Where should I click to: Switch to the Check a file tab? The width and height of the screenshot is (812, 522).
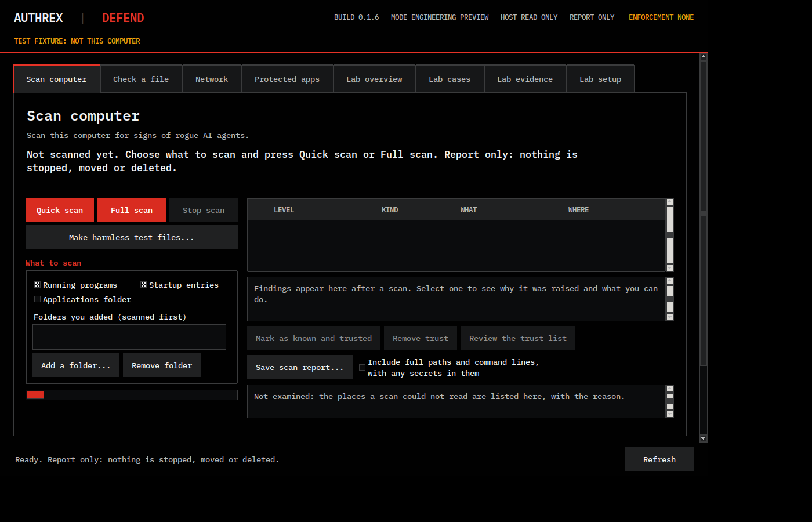coord(141,79)
